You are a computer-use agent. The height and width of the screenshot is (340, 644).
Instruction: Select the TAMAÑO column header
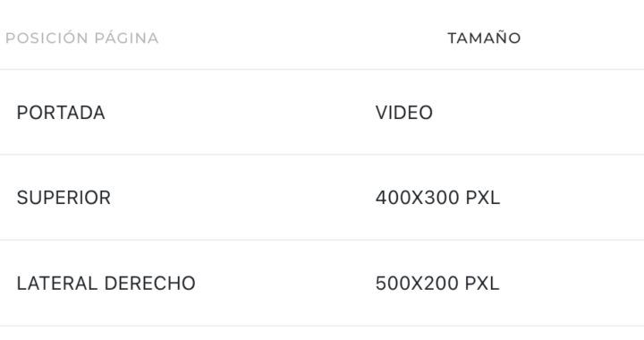point(484,38)
